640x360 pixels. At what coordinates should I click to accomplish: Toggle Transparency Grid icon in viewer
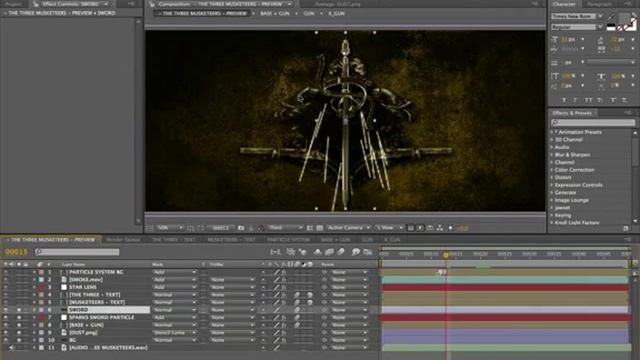pyautogui.click(x=320, y=228)
